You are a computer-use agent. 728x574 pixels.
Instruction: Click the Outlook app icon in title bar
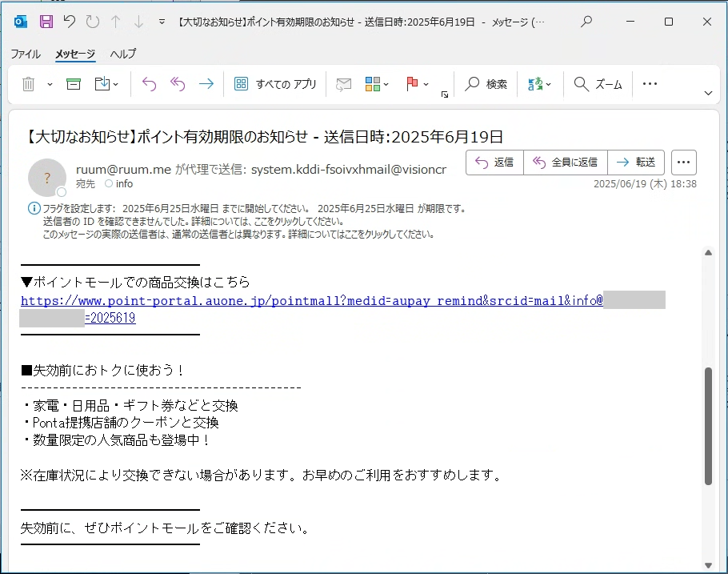[x=21, y=22]
